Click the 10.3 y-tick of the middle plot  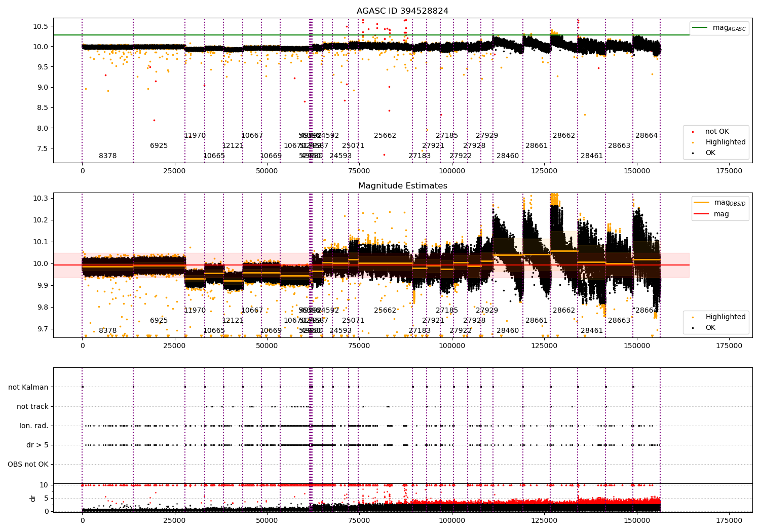point(41,198)
